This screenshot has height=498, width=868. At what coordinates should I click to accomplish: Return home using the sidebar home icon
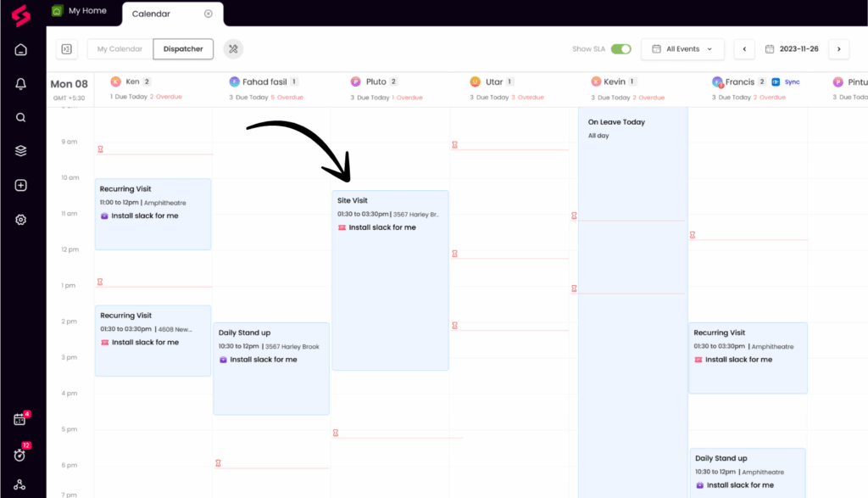[x=20, y=49]
